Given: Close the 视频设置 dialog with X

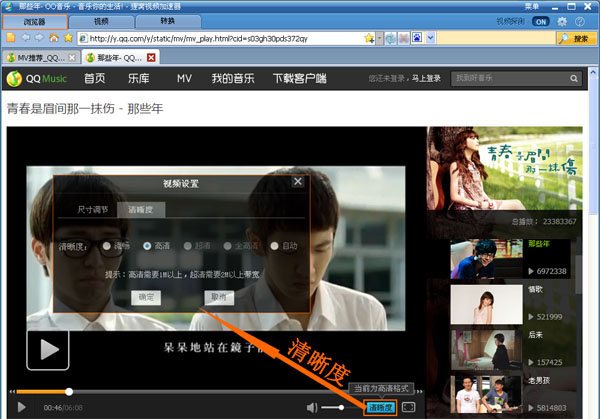Looking at the screenshot, I should (x=298, y=181).
